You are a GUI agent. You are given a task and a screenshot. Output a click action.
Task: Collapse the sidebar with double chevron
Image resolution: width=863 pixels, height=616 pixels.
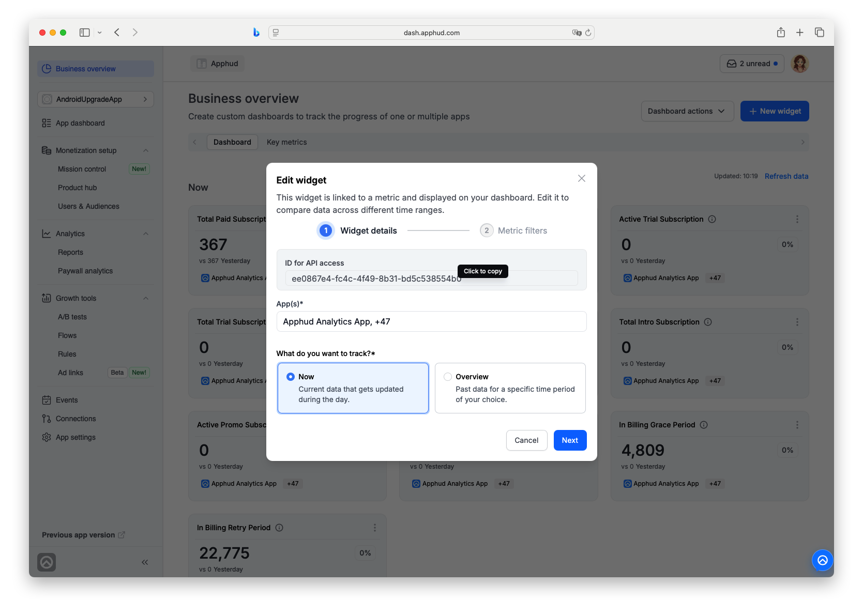145,562
